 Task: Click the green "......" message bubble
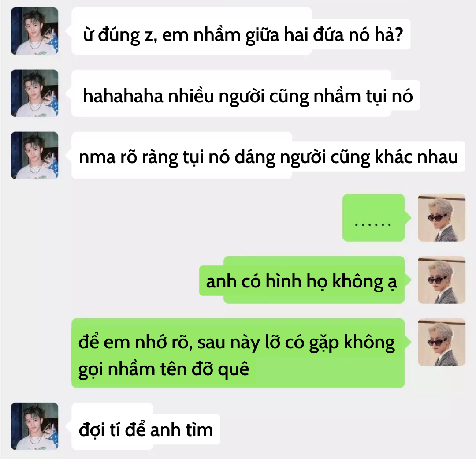tap(374, 218)
